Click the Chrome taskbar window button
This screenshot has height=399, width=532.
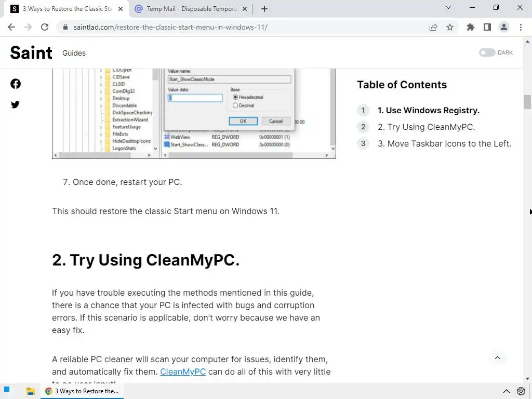point(82,391)
